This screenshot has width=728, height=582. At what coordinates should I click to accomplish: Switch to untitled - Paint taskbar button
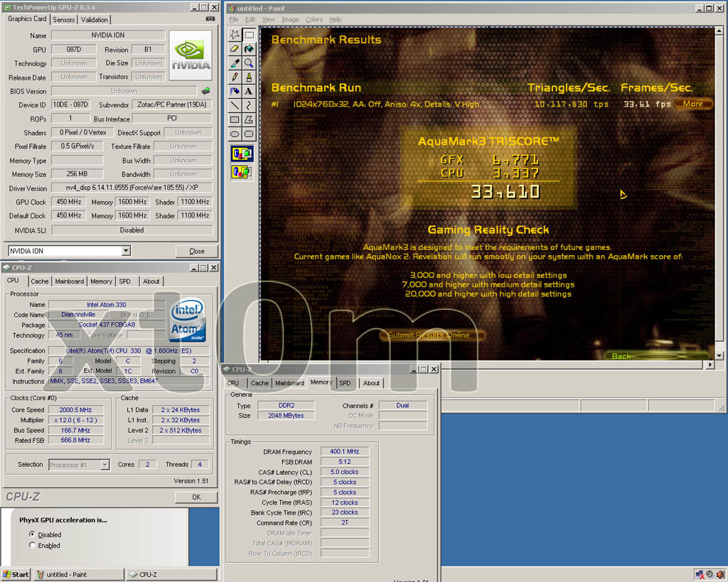[78, 575]
